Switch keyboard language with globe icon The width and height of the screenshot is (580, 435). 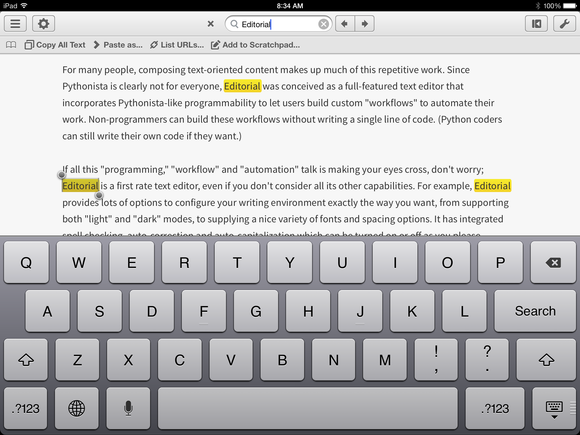tap(77, 408)
